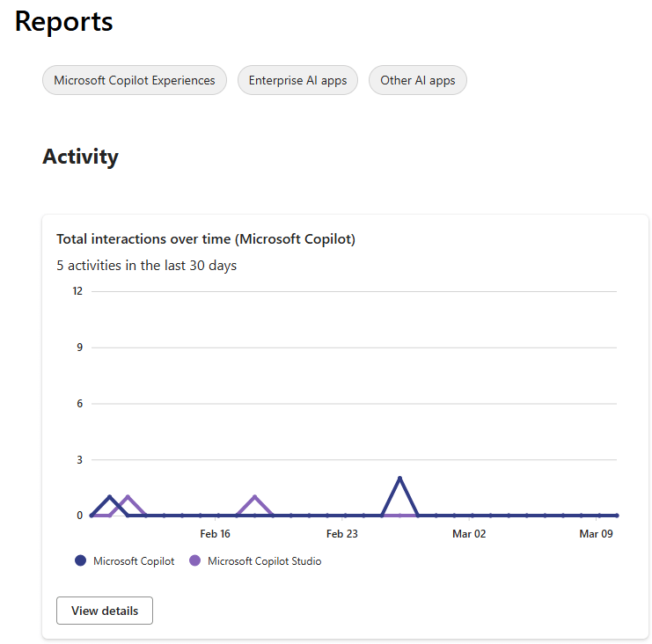Click the highest dark blue peak at value 2
The width and height of the screenshot is (652, 644).
pos(399,479)
